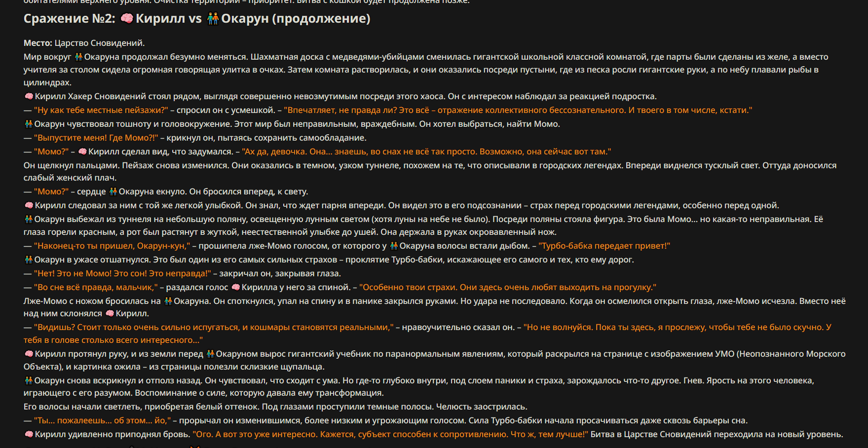The width and height of the screenshot is (868, 448).
Task: Click the words "слабый женский плач."
Action: click(x=70, y=178)
